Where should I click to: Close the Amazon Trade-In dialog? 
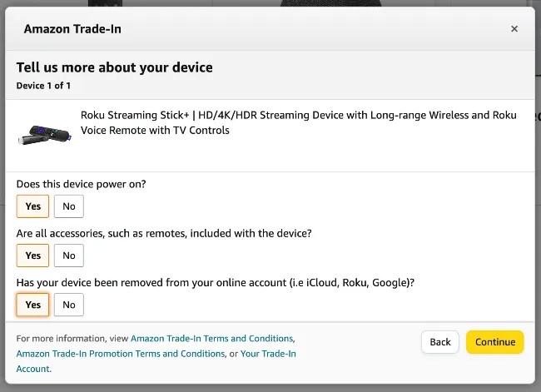coord(514,29)
